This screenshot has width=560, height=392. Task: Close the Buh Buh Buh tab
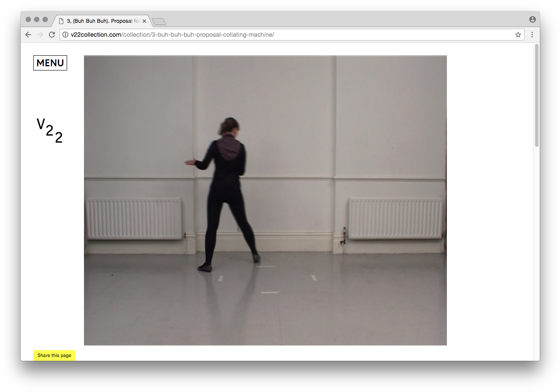pyautogui.click(x=144, y=21)
